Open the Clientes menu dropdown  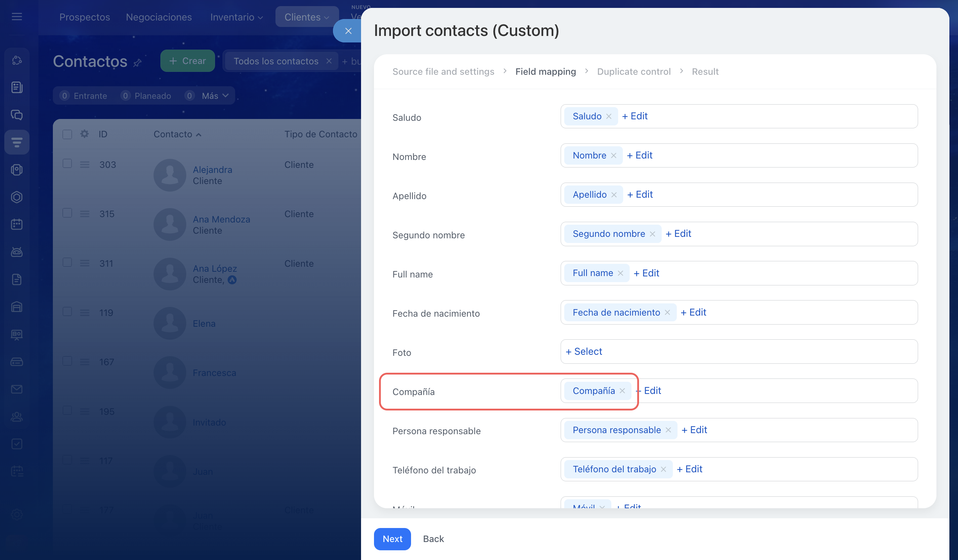pos(306,17)
